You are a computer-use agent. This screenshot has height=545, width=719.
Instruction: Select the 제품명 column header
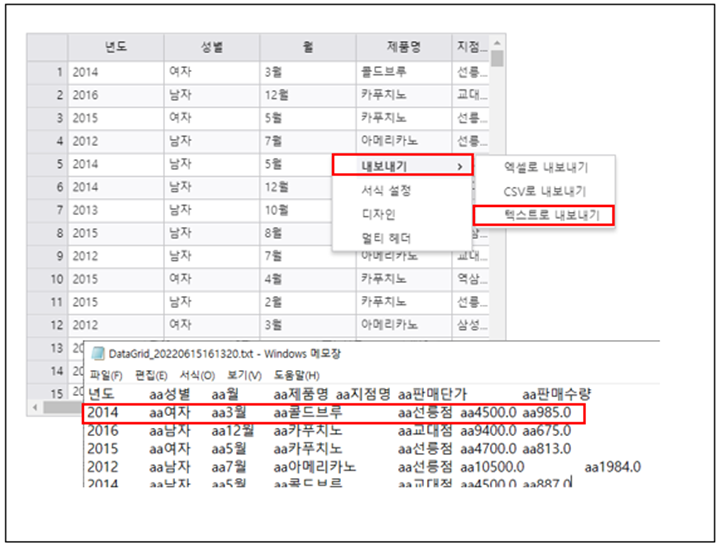(x=404, y=47)
